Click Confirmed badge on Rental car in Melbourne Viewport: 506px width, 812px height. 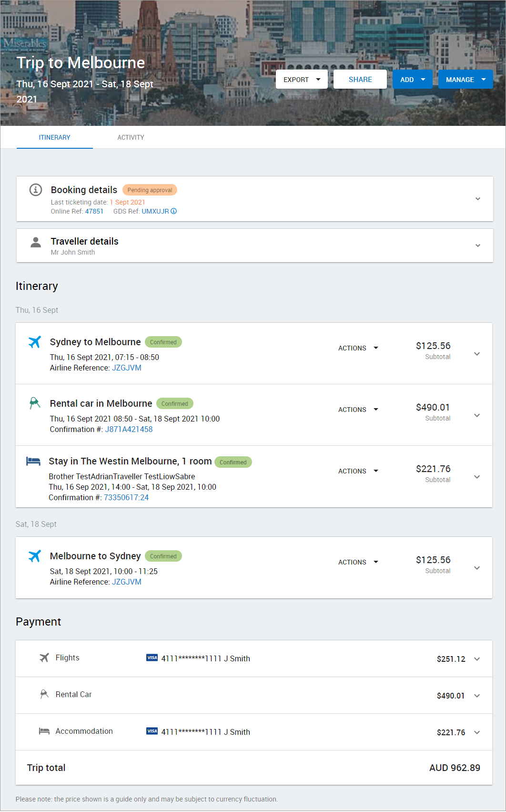pos(175,403)
